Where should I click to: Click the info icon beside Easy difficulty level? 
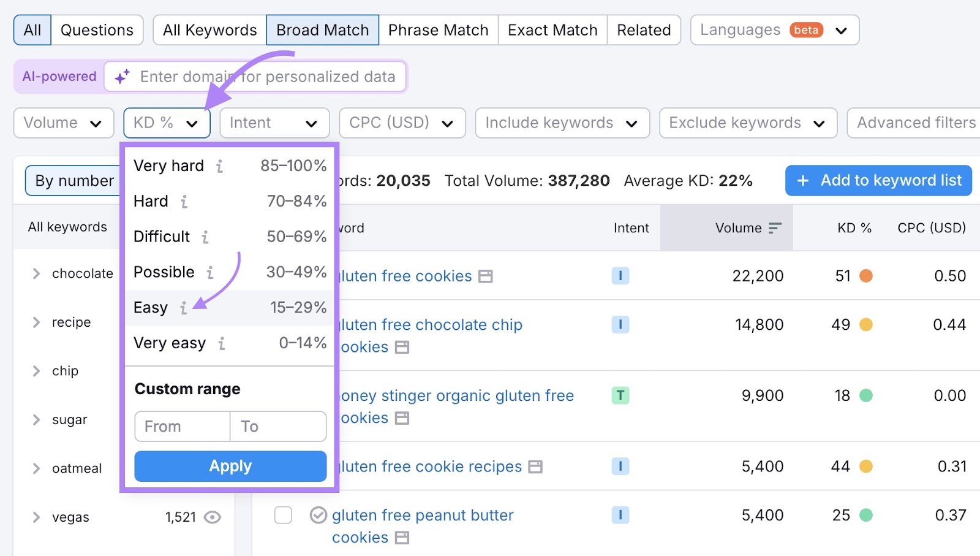tap(183, 308)
